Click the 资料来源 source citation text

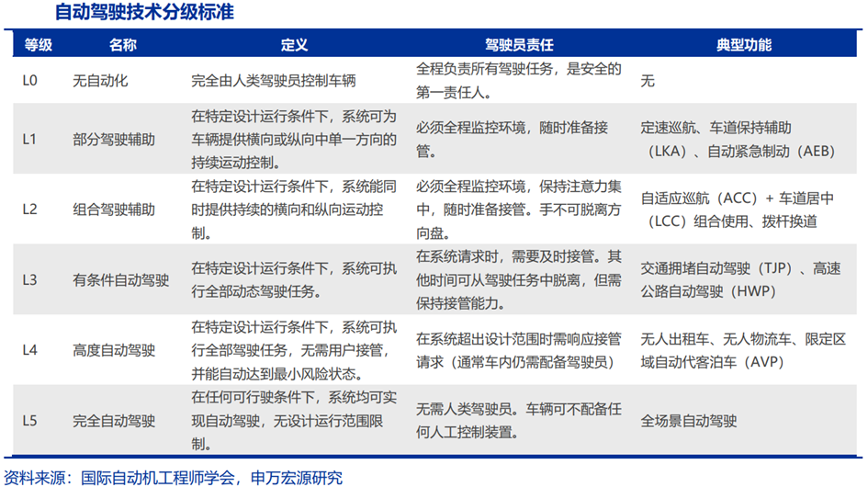click(x=173, y=477)
